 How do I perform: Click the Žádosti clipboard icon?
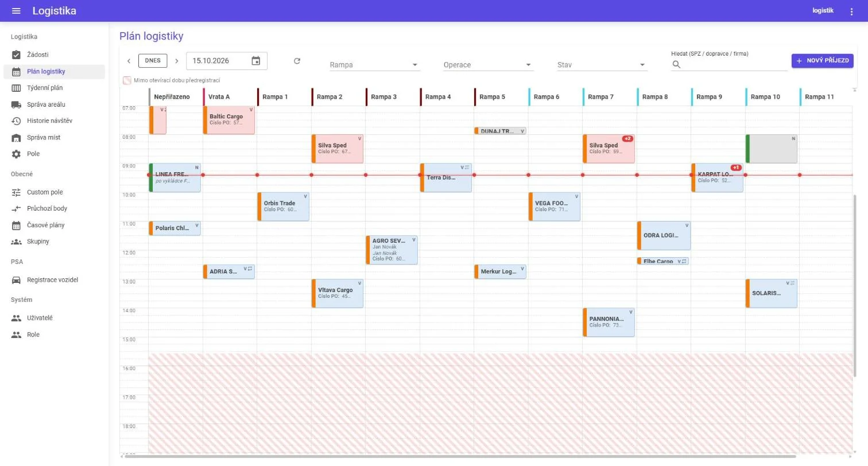pos(16,55)
